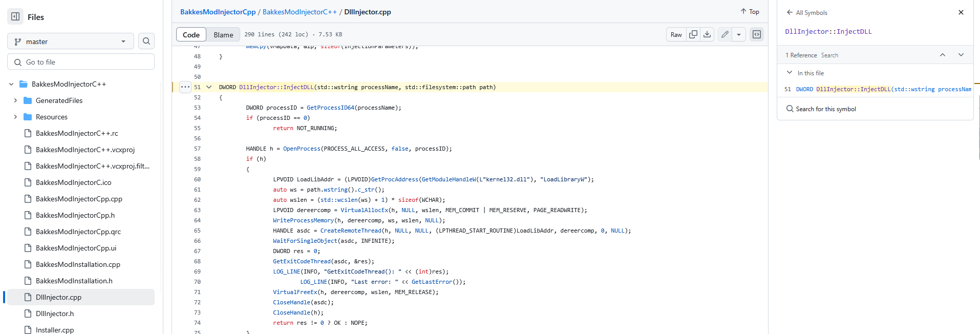Jump to previous reference arrow
The height and width of the screenshot is (334, 980).
click(943, 55)
